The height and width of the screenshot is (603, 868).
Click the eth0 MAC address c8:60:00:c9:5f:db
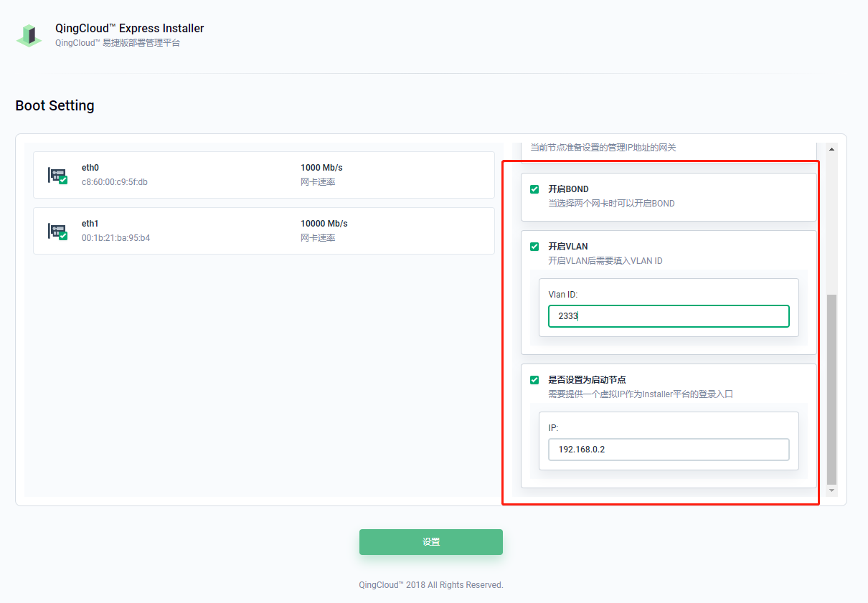tap(115, 182)
